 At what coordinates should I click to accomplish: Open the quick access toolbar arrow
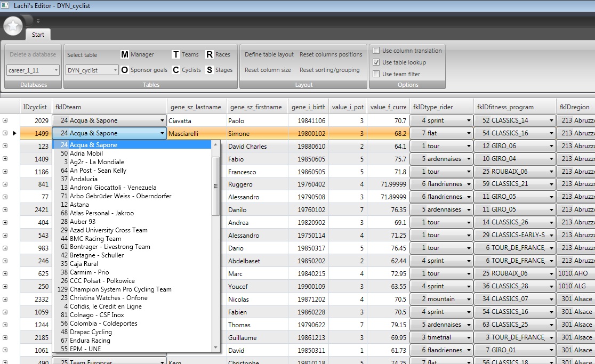(x=38, y=21)
